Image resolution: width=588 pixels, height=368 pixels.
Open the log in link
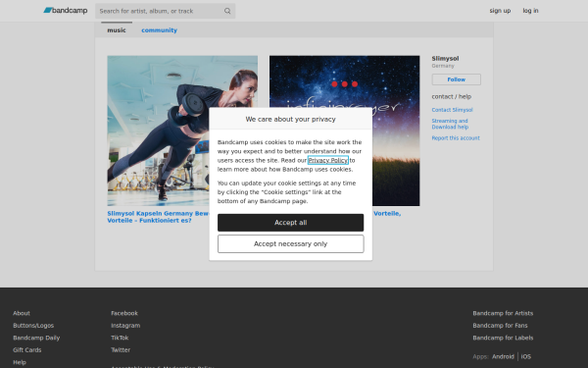pos(530,11)
